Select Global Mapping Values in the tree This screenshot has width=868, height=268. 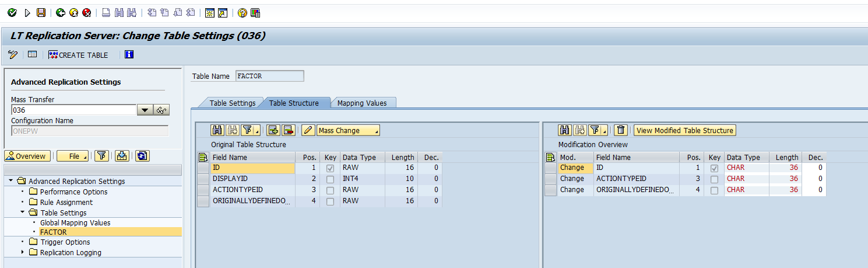(75, 222)
